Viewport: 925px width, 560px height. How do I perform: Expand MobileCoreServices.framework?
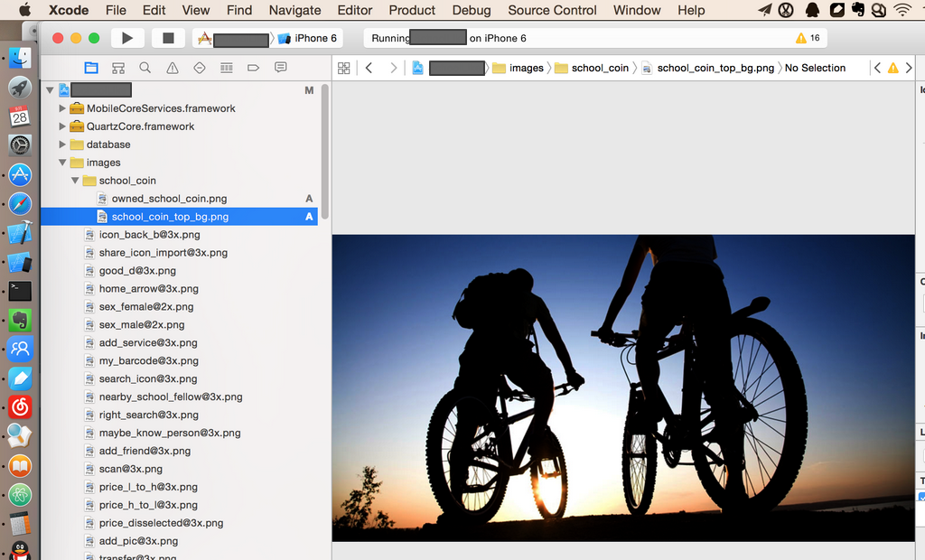click(63, 108)
